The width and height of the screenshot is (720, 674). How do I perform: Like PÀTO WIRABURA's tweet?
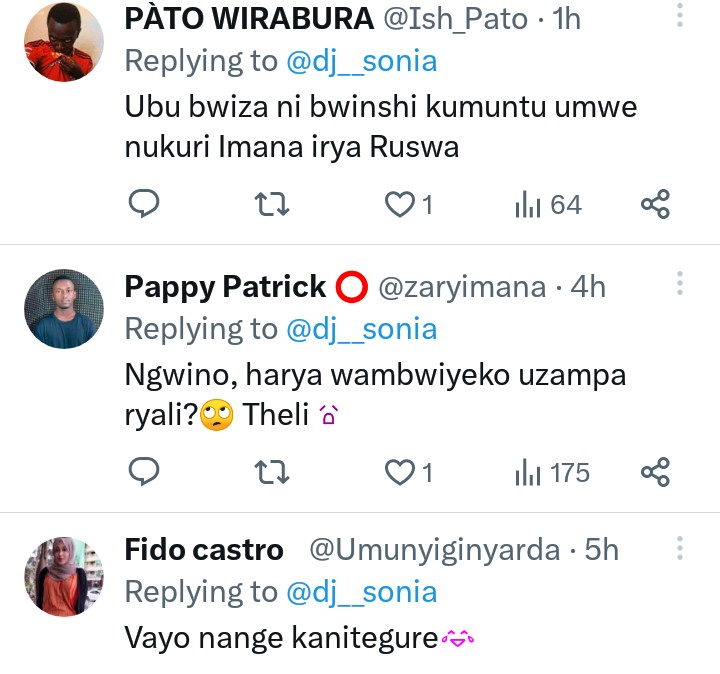click(x=400, y=205)
